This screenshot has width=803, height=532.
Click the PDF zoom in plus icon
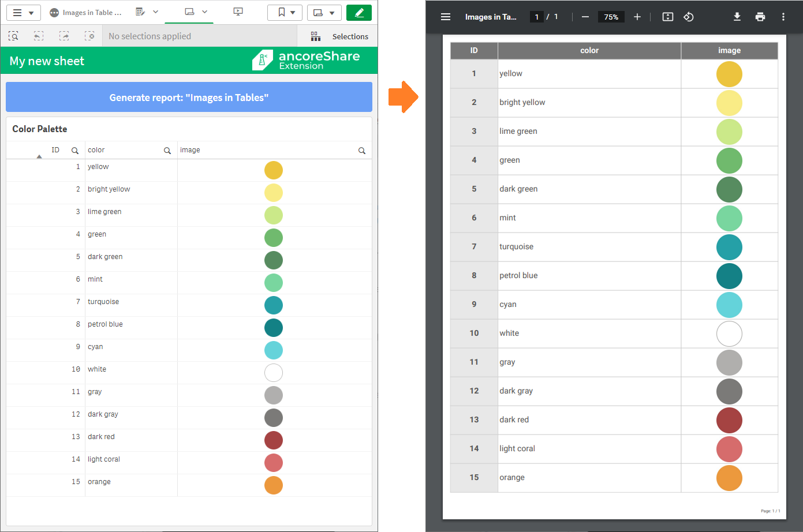(x=637, y=17)
